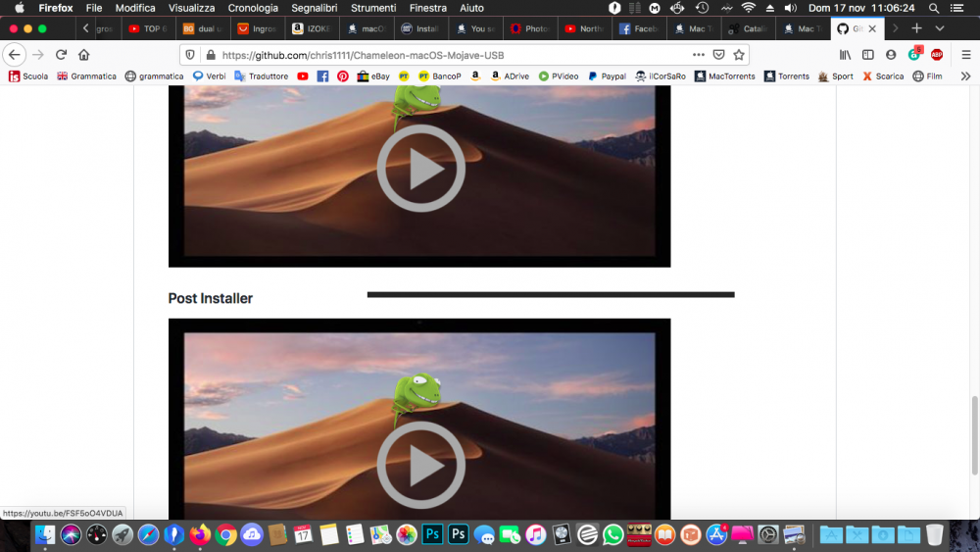Click the page vertical scrollbar thumb
This screenshot has height=552, width=980.
pos(974,435)
